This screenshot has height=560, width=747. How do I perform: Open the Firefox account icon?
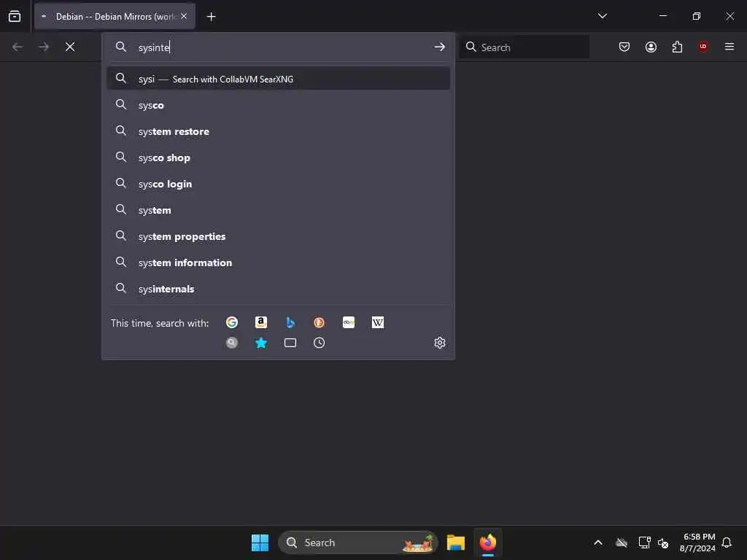point(651,47)
